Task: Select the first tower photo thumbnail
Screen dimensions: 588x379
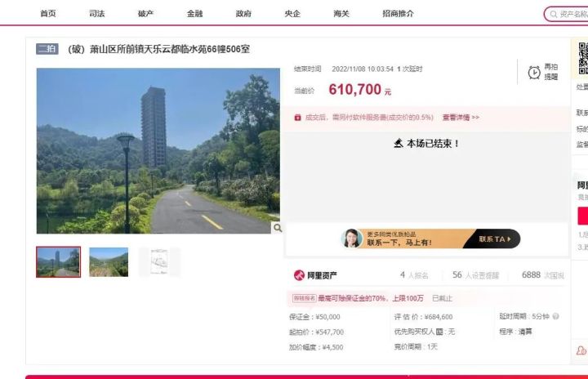Action: pyautogui.click(x=58, y=262)
